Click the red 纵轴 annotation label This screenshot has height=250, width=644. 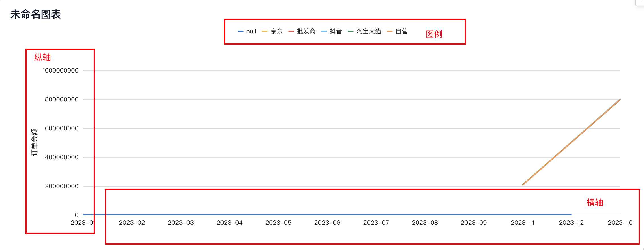point(42,58)
